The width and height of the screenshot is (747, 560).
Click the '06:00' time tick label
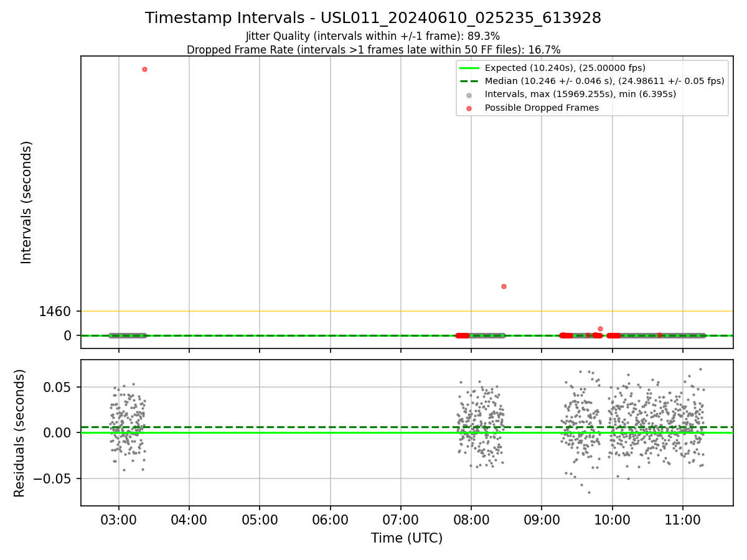[331, 519]
